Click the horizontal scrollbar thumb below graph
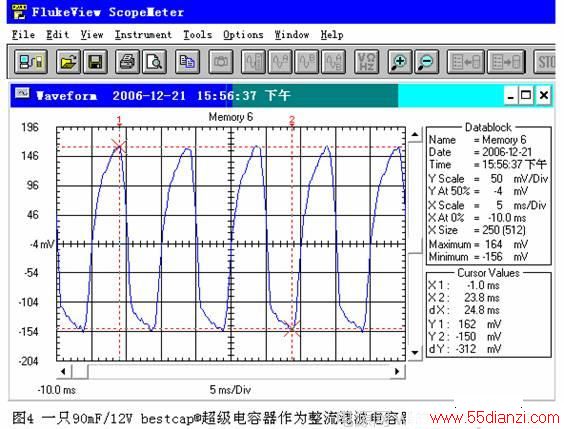 80,371
